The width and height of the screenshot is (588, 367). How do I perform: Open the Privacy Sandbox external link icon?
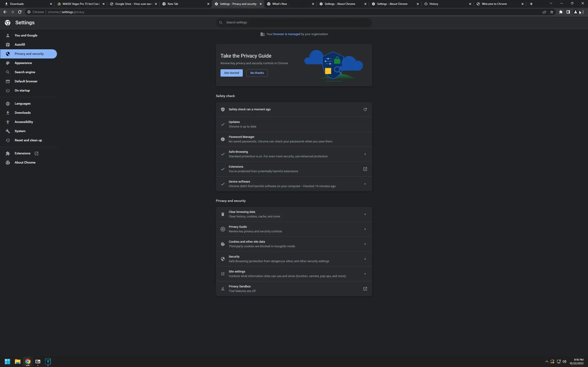click(x=365, y=289)
